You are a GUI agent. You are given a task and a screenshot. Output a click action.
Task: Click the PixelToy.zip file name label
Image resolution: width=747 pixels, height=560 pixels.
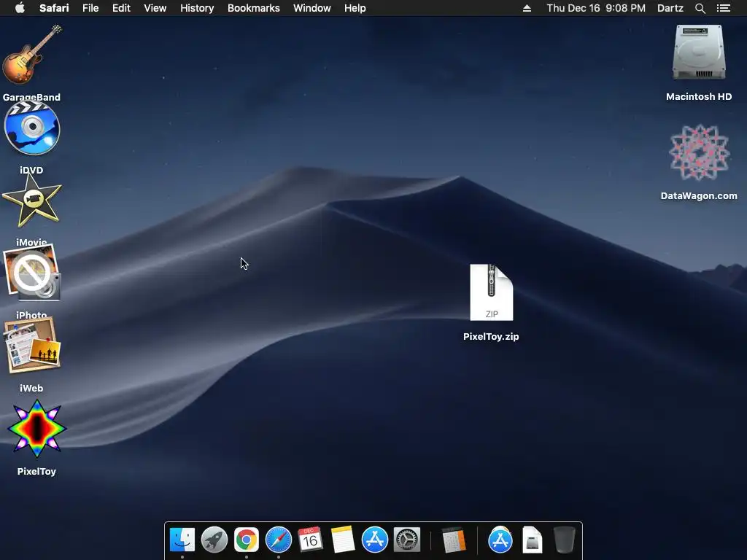(x=491, y=336)
